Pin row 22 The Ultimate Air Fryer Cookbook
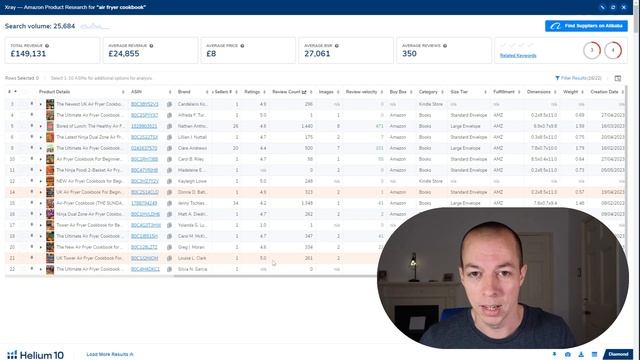This screenshot has height=360, width=640. point(32,269)
